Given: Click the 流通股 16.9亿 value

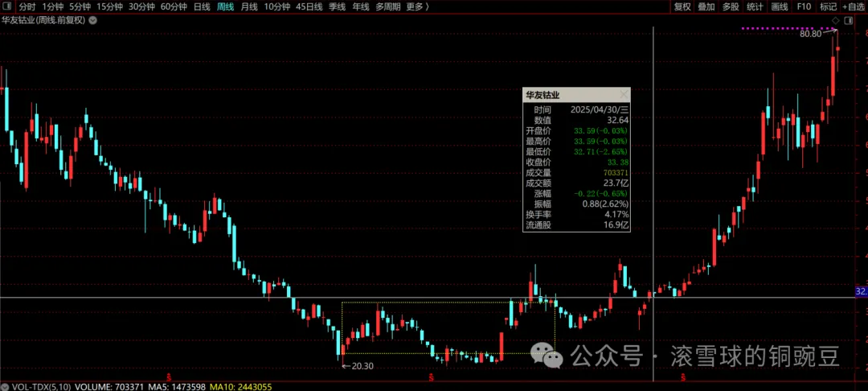Looking at the screenshot, I should (x=617, y=224).
